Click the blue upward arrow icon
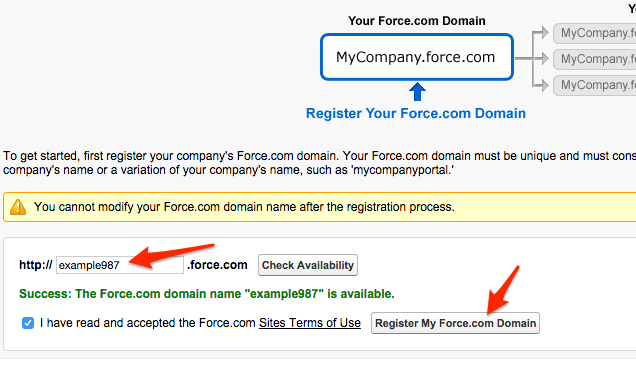The width and height of the screenshot is (636, 372). coord(417,92)
